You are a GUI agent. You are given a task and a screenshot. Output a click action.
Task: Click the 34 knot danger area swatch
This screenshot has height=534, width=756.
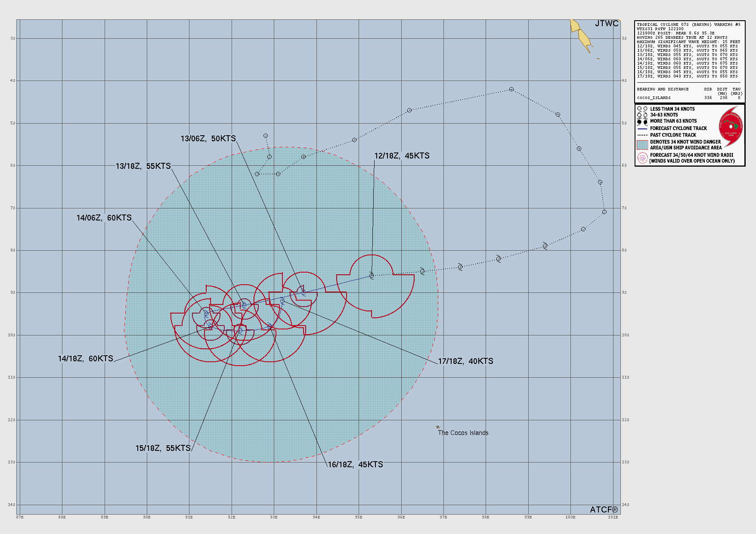pyautogui.click(x=642, y=145)
